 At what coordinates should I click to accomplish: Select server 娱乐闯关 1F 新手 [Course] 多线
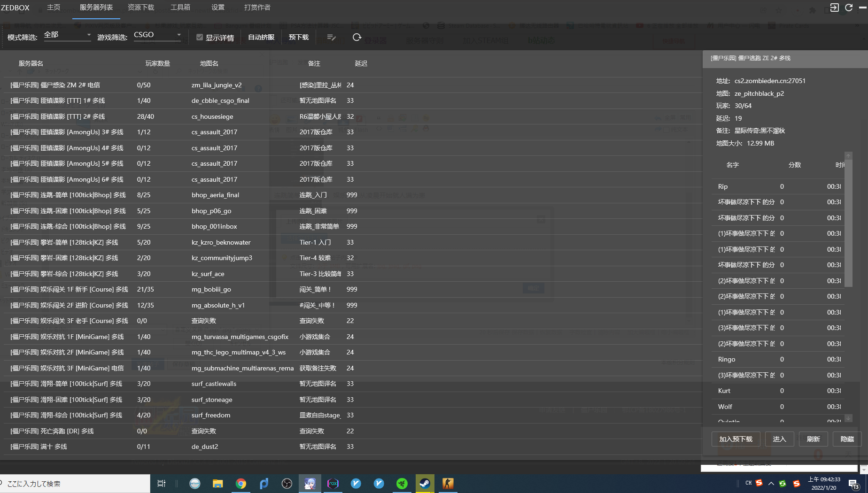pyautogui.click(x=352, y=289)
